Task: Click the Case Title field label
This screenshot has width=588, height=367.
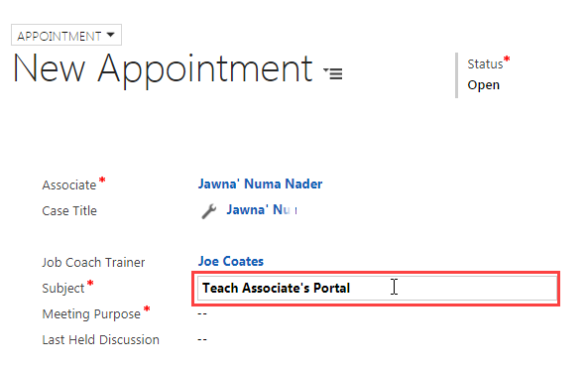Action: tap(69, 211)
